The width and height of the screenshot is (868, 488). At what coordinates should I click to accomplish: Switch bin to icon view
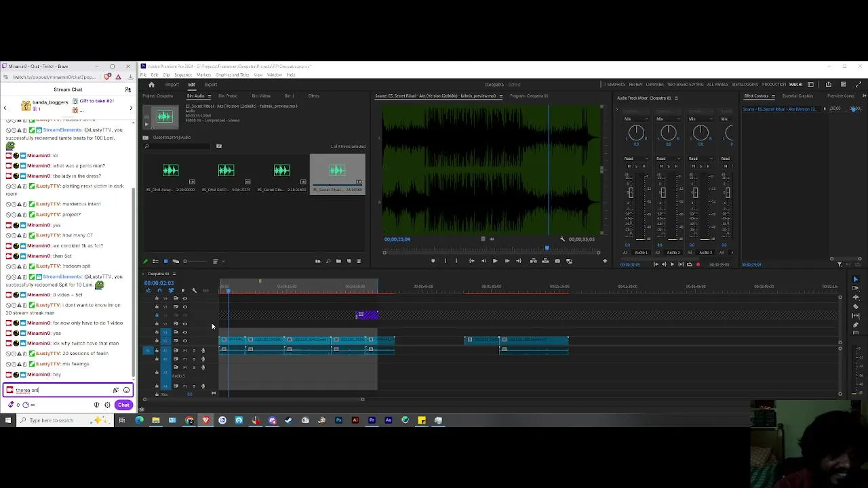pyautogui.click(x=166, y=261)
